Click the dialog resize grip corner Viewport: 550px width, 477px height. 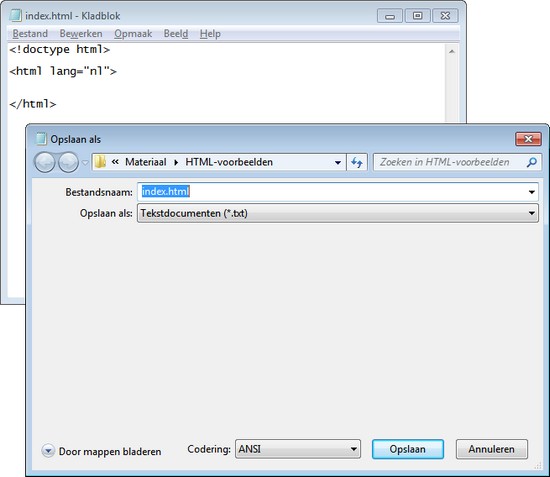click(538, 466)
